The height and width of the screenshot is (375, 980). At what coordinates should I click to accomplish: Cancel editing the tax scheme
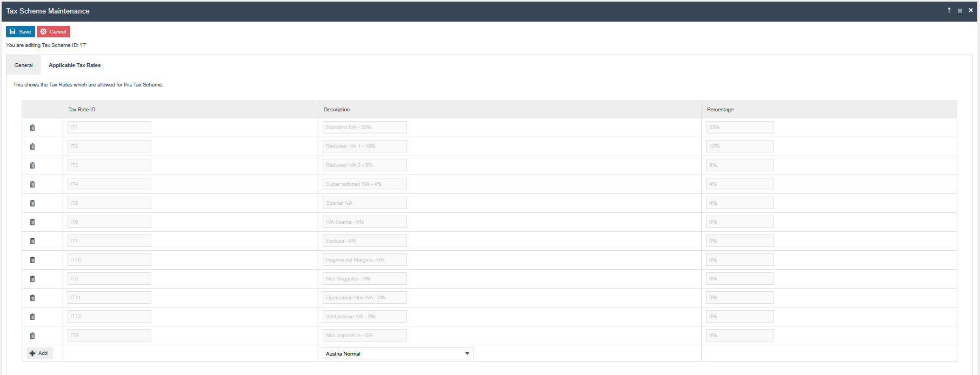click(54, 32)
